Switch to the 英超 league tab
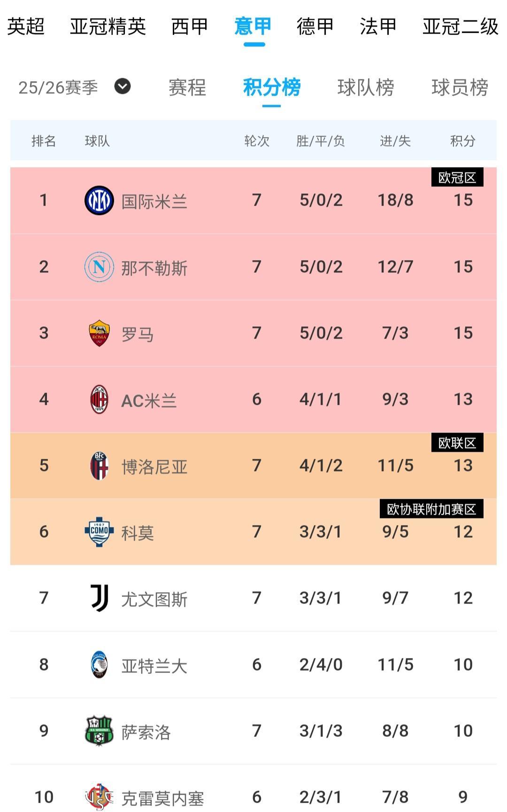This screenshot has width=507, height=812. click(26, 26)
